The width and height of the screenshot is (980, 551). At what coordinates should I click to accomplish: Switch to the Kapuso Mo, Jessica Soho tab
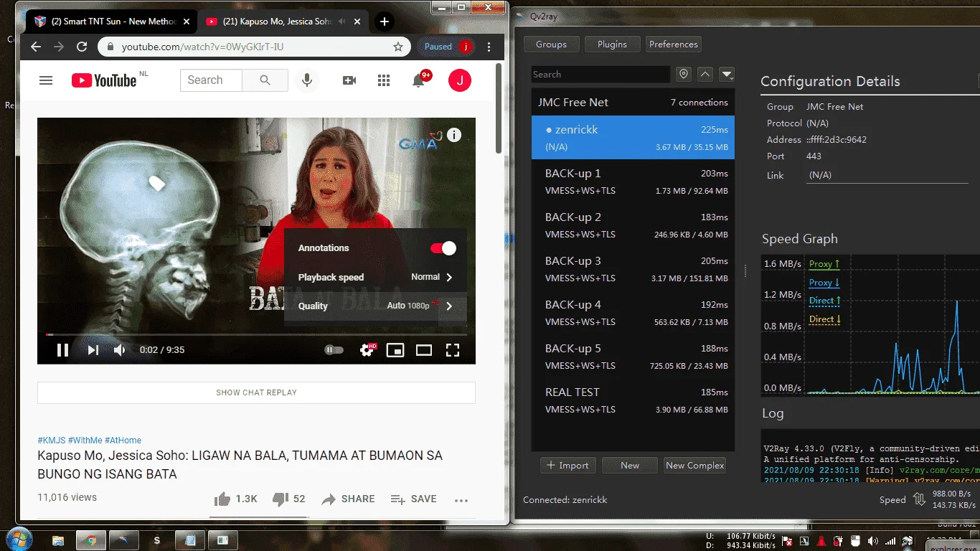[x=283, y=22]
